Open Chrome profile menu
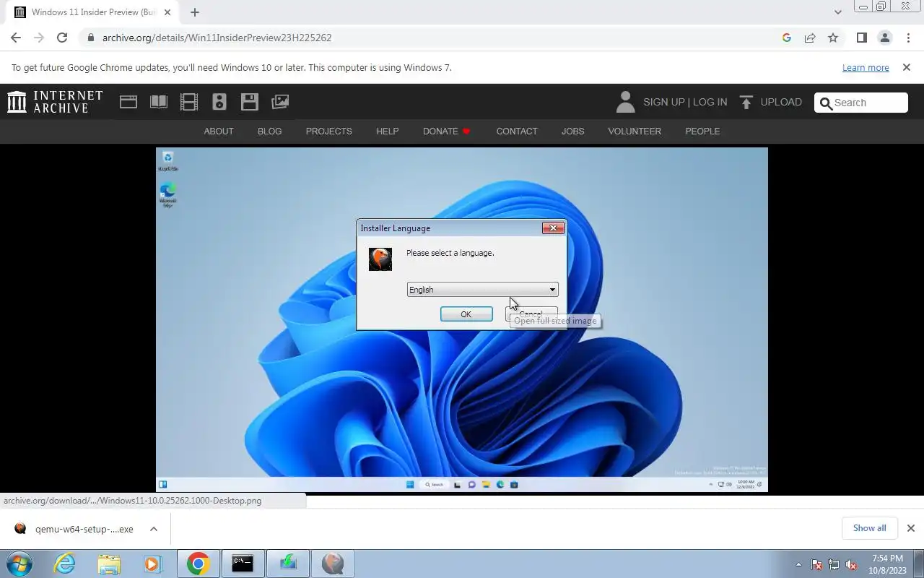 point(884,38)
